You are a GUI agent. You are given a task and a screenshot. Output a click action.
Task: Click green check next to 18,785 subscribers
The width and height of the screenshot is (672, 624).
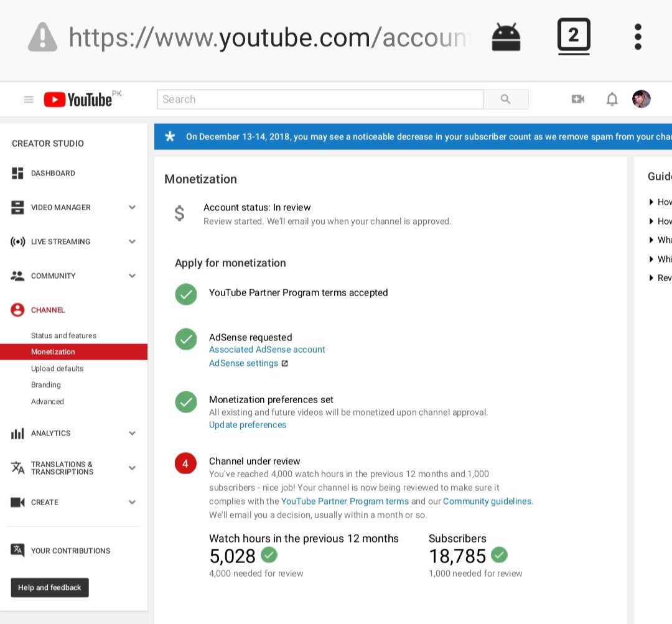click(x=499, y=555)
